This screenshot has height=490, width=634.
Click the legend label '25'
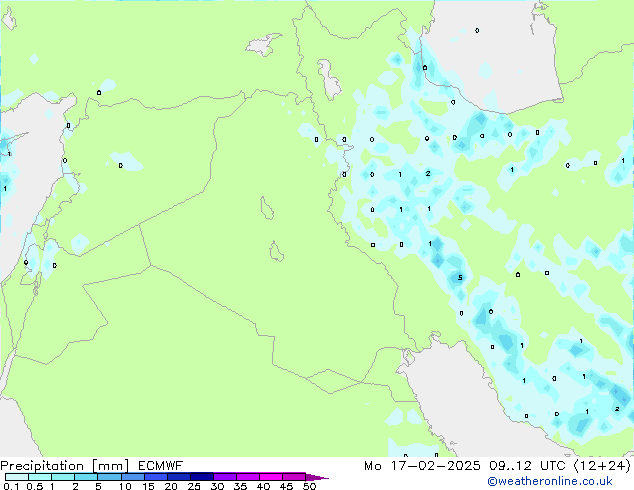[194, 486]
